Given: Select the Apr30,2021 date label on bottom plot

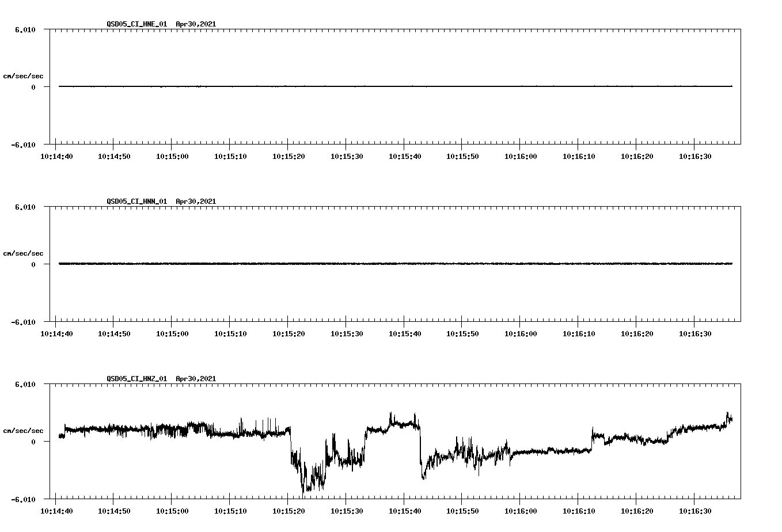Looking at the screenshot, I should click(x=195, y=379).
